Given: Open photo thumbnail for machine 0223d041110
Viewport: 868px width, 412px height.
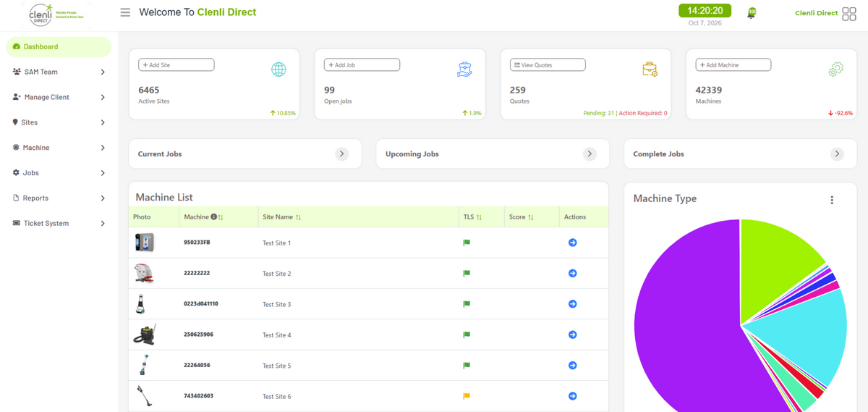Looking at the screenshot, I should click(141, 304).
